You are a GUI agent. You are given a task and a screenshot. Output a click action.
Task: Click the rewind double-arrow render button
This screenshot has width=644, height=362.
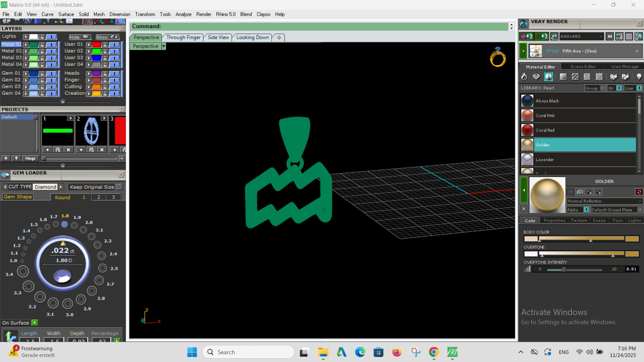610,36
